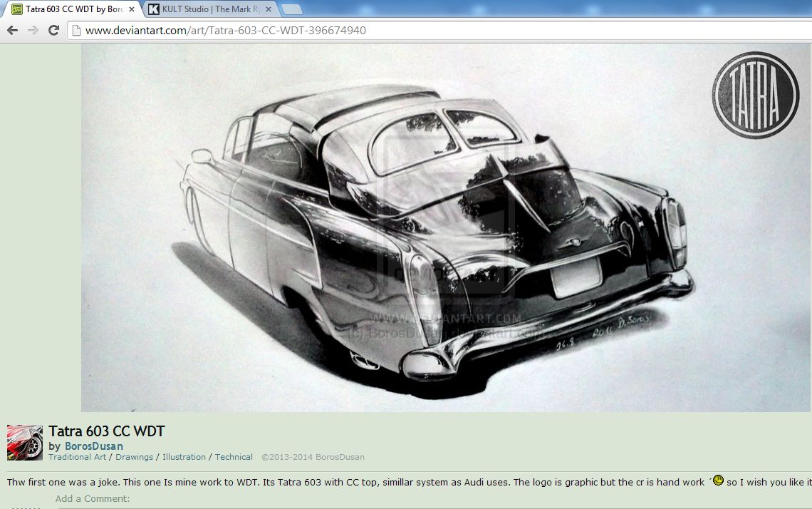Go back to the previous page
This screenshot has height=509, width=812.
[12, 31]
